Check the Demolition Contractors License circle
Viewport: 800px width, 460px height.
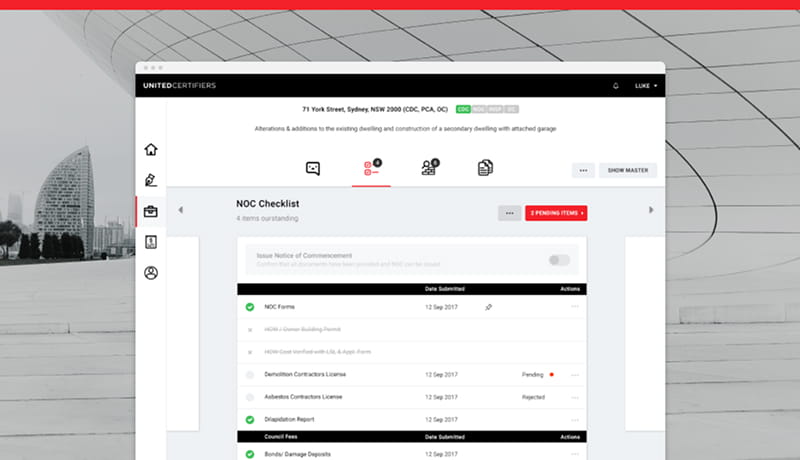click(x=250, y=375)
